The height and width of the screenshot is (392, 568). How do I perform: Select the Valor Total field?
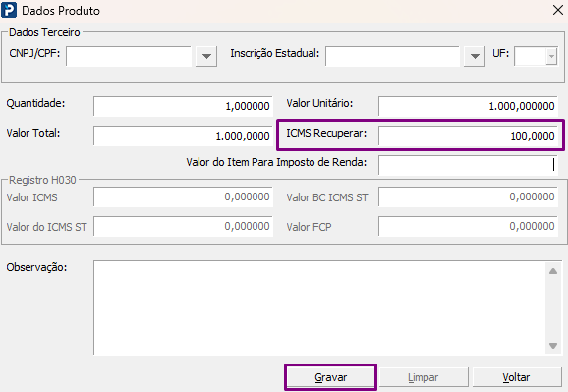point(183,136)
